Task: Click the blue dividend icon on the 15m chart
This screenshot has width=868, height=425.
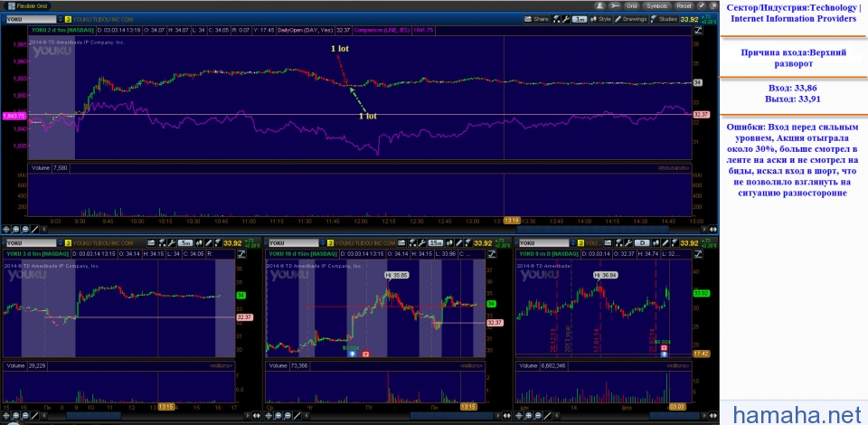Action: [352, 354]
